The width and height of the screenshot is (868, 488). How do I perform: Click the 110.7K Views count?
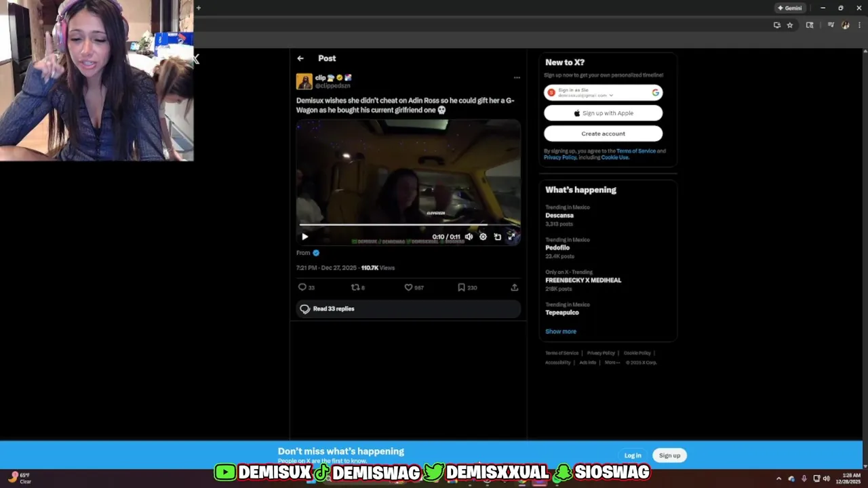(x=378, y=268)
